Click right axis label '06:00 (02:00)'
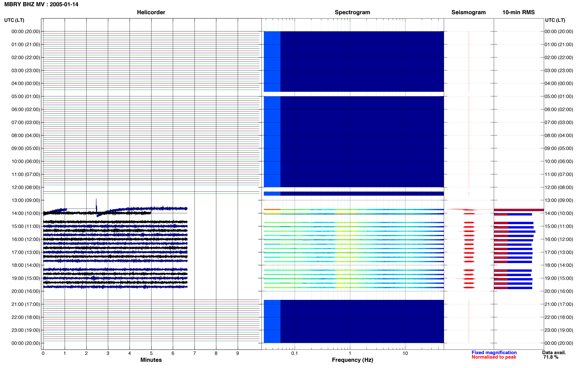This screenshot has width=588, height=368. 559,109
